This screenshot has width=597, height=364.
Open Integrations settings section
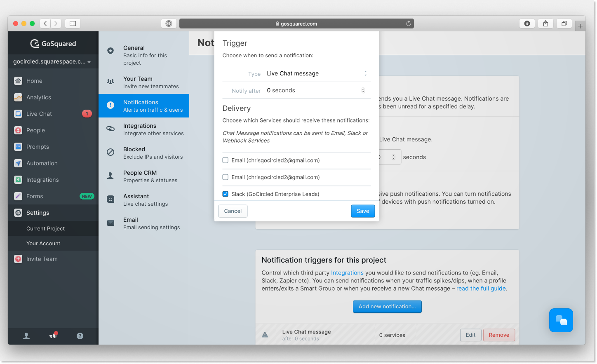click(144, 129)
